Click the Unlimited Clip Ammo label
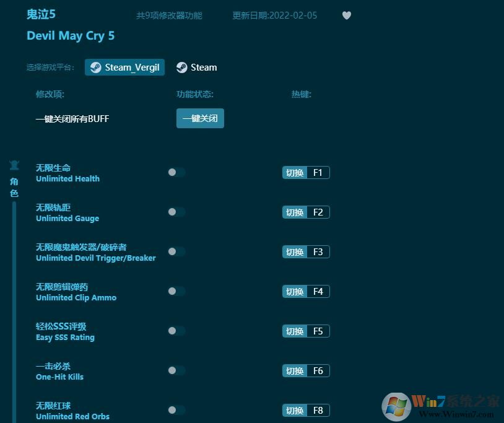The image size is (504, 423). (76, 298)
